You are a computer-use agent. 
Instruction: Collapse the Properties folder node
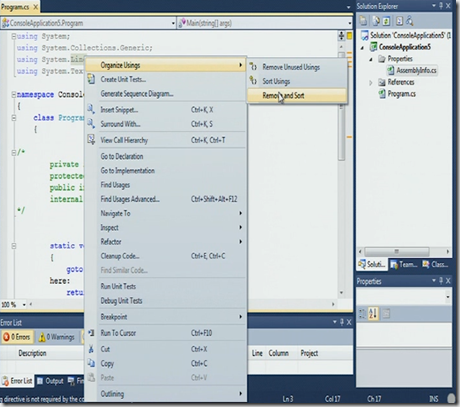point(371,59)
